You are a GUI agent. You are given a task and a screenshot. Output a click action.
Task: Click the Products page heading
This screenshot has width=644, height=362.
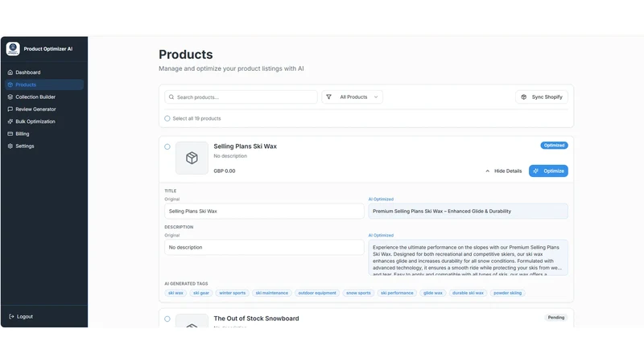click(186, 55)
